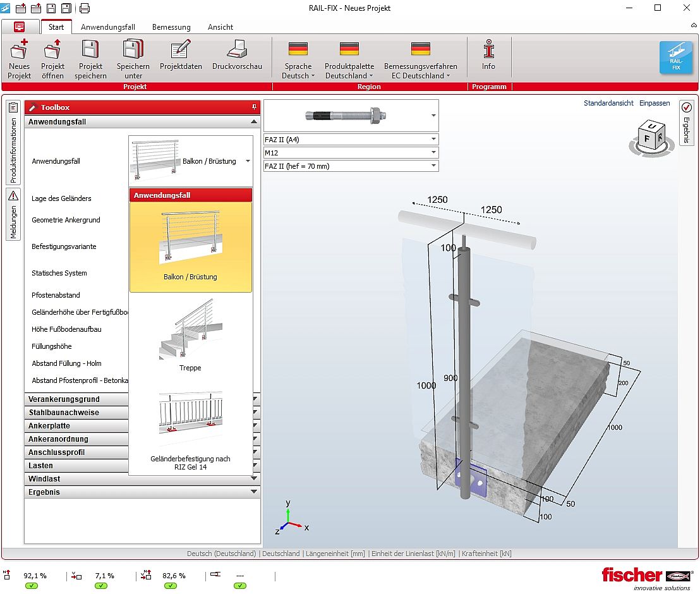700x594 pixels.
Task: Click the Pfostenabstand row label
Action: tap(56, 294)
